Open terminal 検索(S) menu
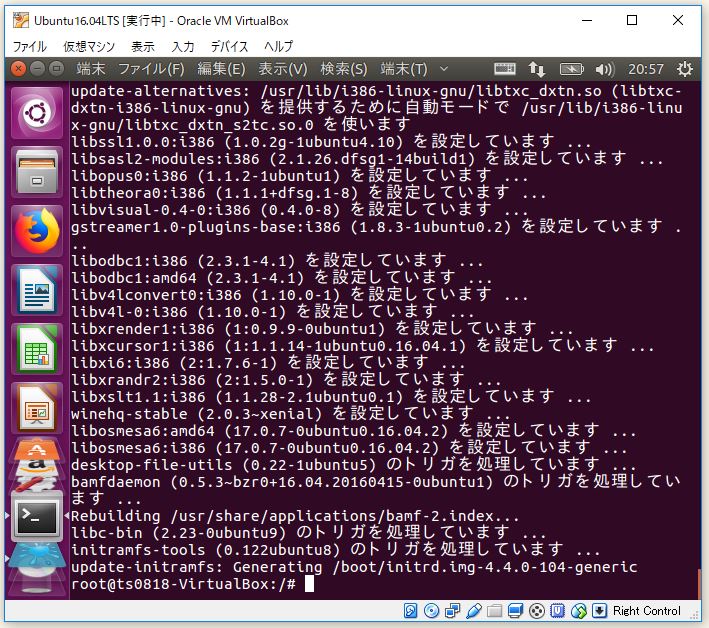Screen dimensions: 709x628 click(x=344, y=69)
